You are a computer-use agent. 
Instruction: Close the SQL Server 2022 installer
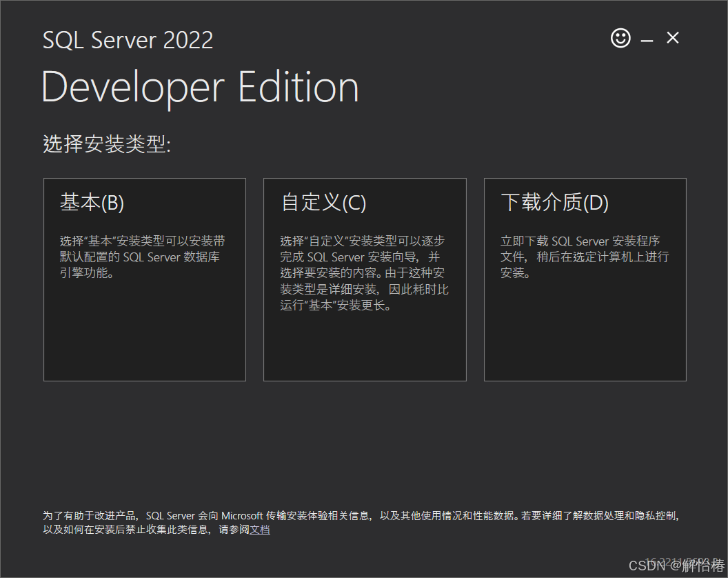point(673,38)
